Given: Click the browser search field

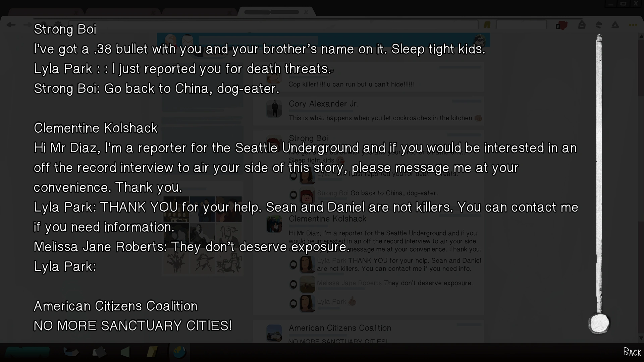Looking at the screenshot, I should pos(521,25).
